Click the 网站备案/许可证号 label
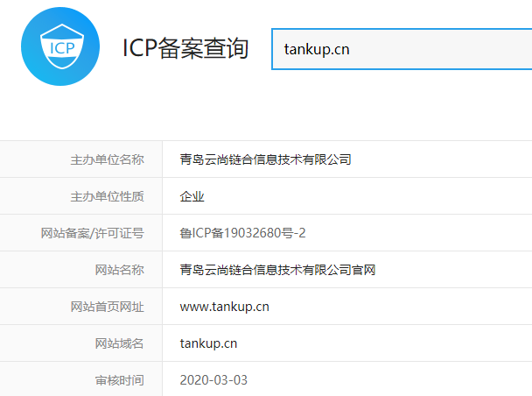The height and width of the screenshot is (396, 532). coord(92,233)
